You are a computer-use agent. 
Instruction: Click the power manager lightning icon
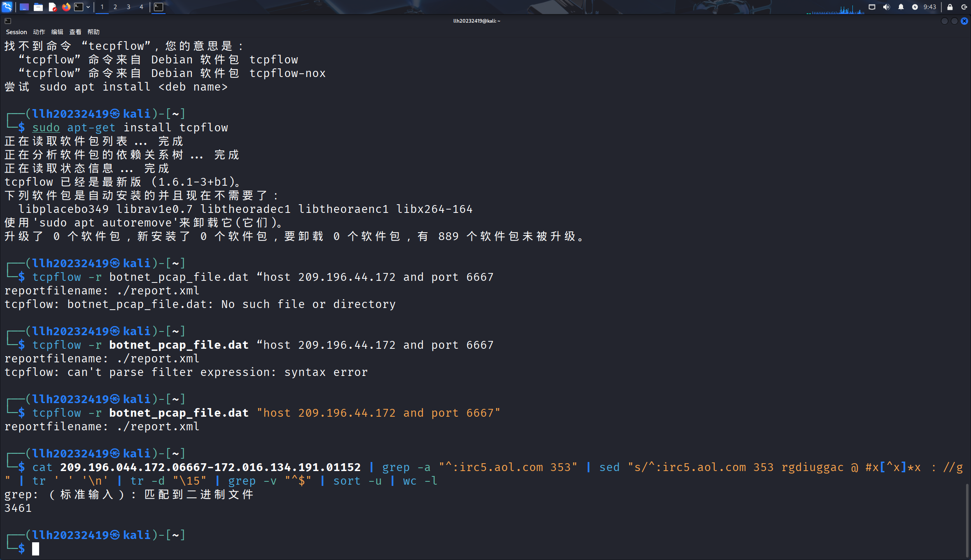coord(915,7)
